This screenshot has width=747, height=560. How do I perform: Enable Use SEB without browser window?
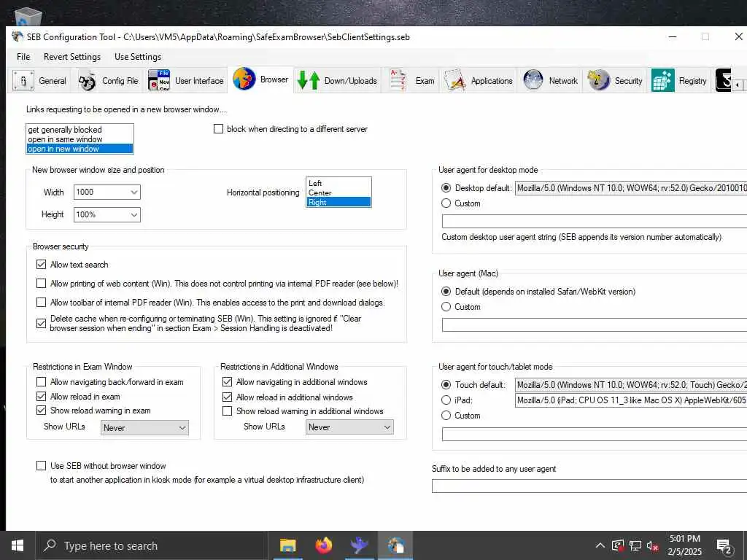42,466
